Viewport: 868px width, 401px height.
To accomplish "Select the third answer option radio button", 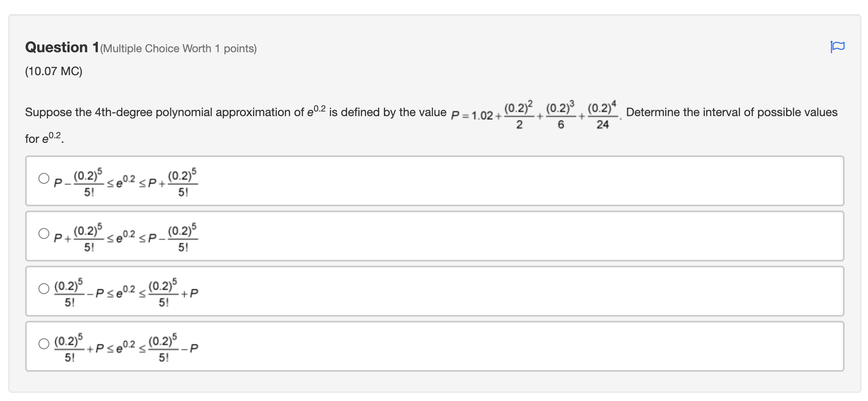I will coord(43,288).
